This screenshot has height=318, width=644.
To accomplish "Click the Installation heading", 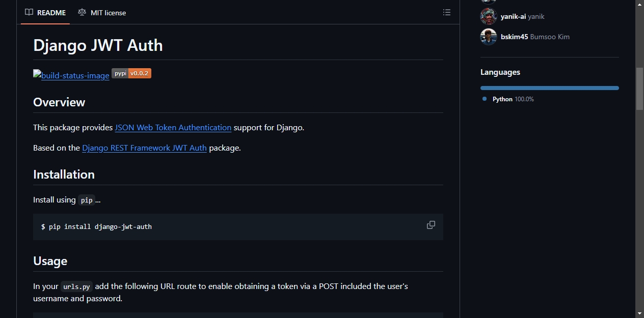I will [64, 175].
